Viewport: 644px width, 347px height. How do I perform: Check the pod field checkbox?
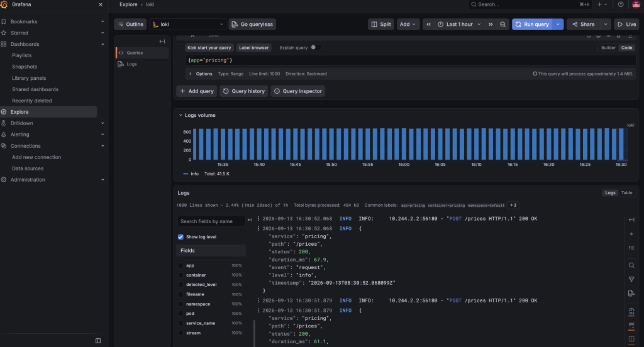[180, 313]
